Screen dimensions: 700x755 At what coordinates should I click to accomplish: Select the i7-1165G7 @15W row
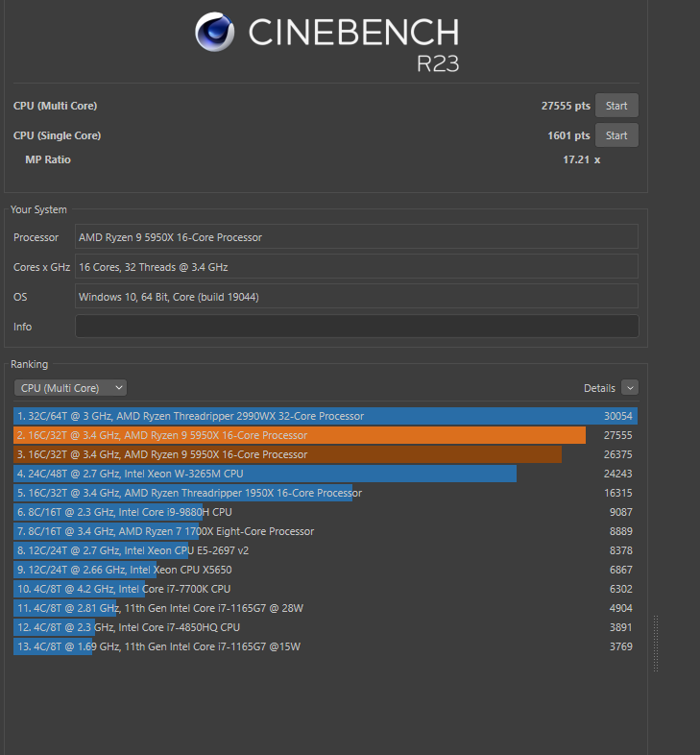coord(326,646)
